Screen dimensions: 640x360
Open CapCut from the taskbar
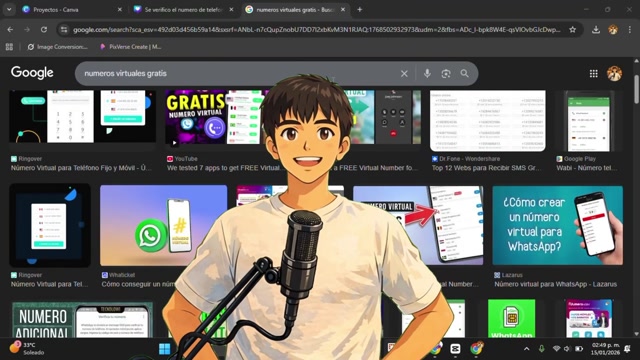click(455, 349)
